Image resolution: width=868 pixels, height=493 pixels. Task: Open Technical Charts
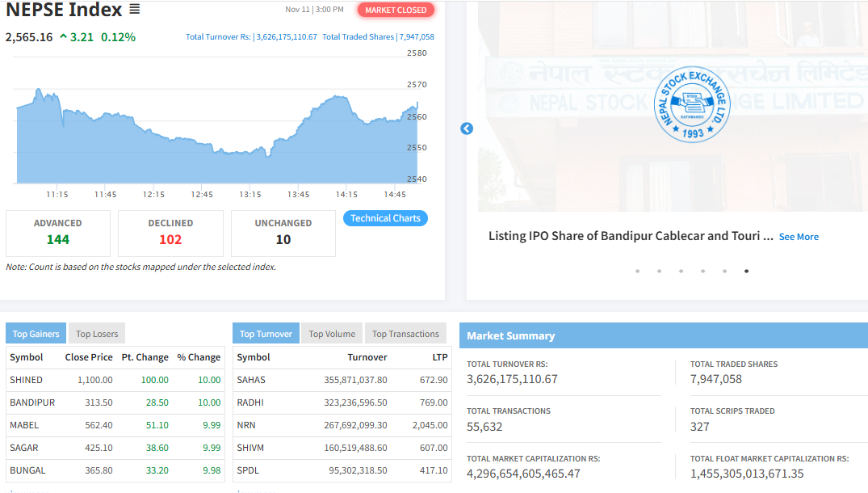385,218
